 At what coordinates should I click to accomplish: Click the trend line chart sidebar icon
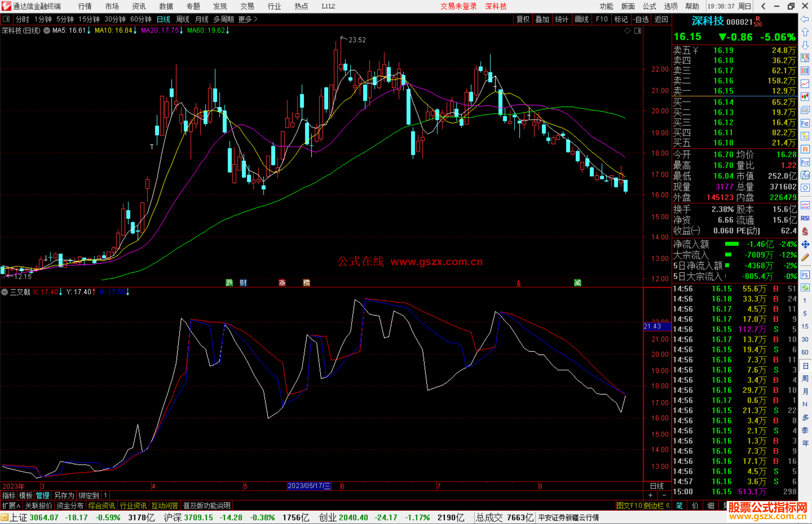pyautogui.click(x=805, y=84)
